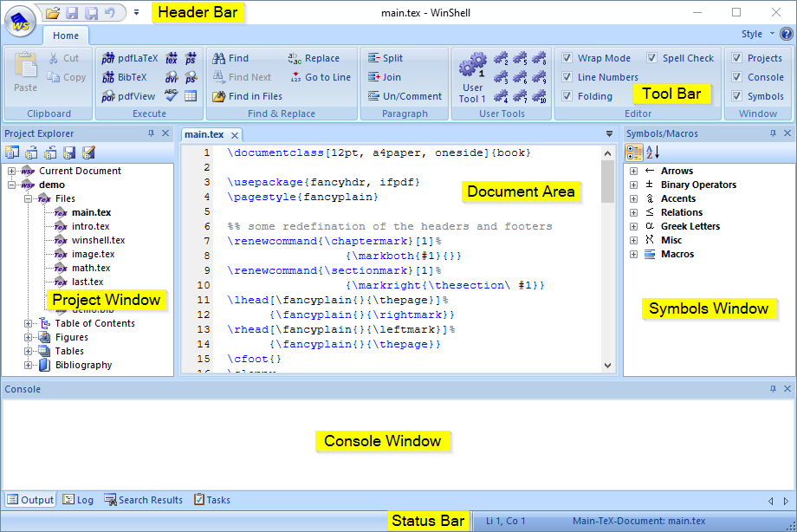This screenshot has height=532, width=797.
Task: Click the Split paragraph button
Action: coord(386,58)
